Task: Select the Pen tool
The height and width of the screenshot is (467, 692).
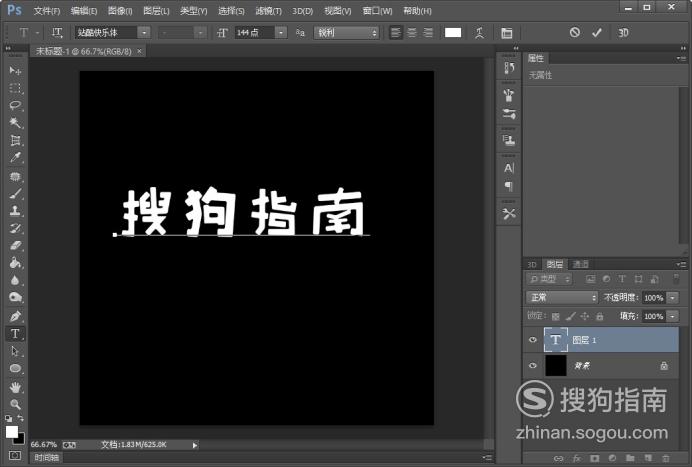Action: [15, 316]
